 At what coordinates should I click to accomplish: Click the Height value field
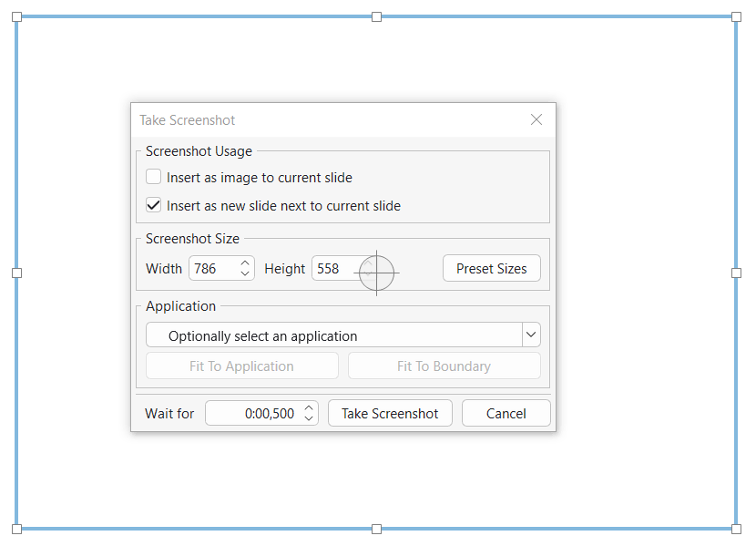tap(332, 269)
